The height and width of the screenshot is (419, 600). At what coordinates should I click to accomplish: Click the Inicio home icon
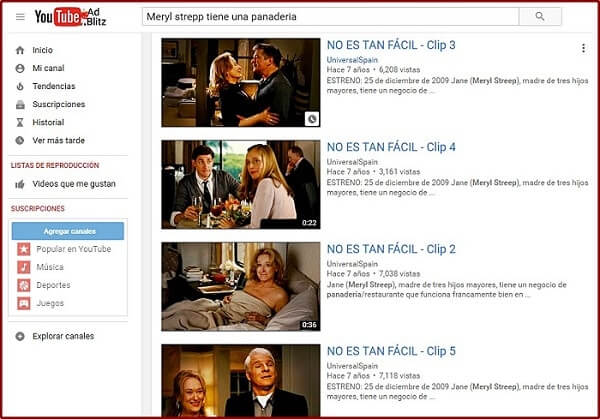coord(20,50)
